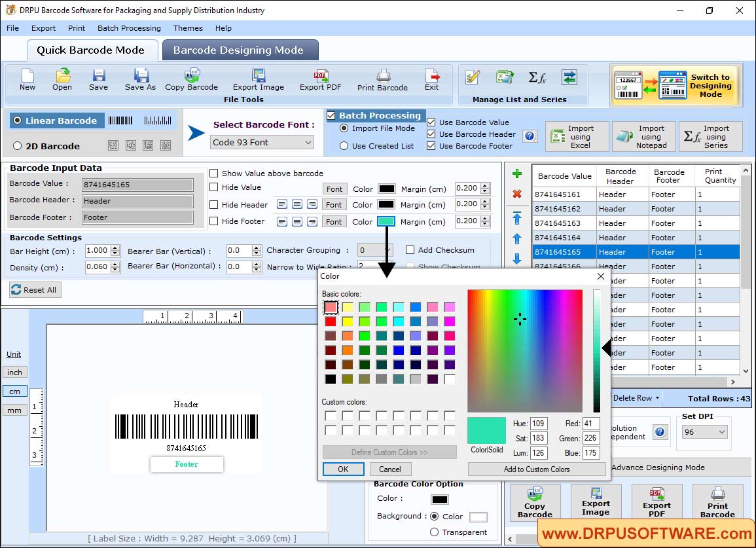
Task: Uncheck Use Barcode Header
Action: pos(431,134)
